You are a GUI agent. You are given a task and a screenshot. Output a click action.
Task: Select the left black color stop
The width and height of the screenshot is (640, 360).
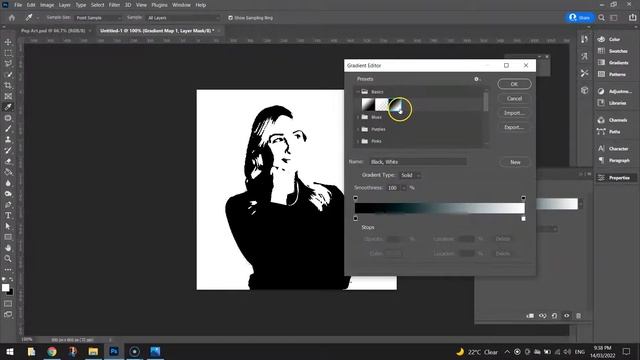tap(356, 219)
